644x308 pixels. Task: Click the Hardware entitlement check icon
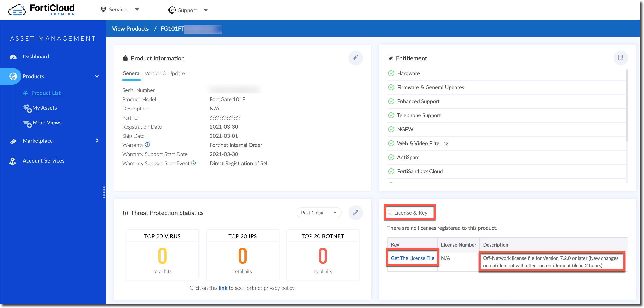pyautogui.click(x=391, y=73)
